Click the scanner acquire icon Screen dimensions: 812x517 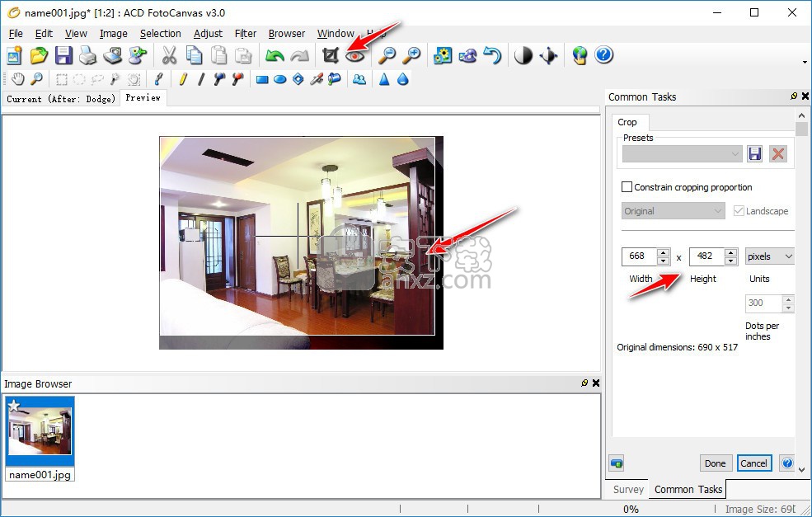(x=112, y=55)
